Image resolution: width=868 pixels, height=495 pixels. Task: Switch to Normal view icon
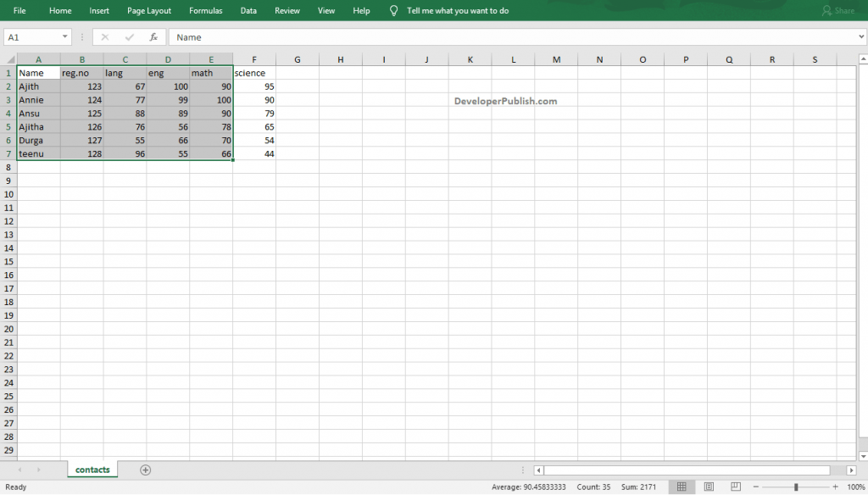(x=682, y=487)
